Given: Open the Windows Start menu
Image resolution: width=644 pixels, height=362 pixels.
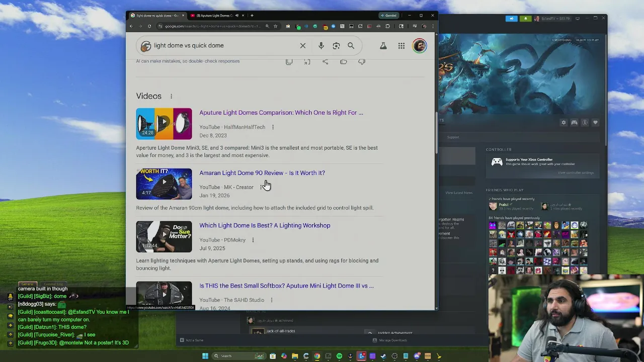Looking at the screenshot, I should [x=205, y=356].
